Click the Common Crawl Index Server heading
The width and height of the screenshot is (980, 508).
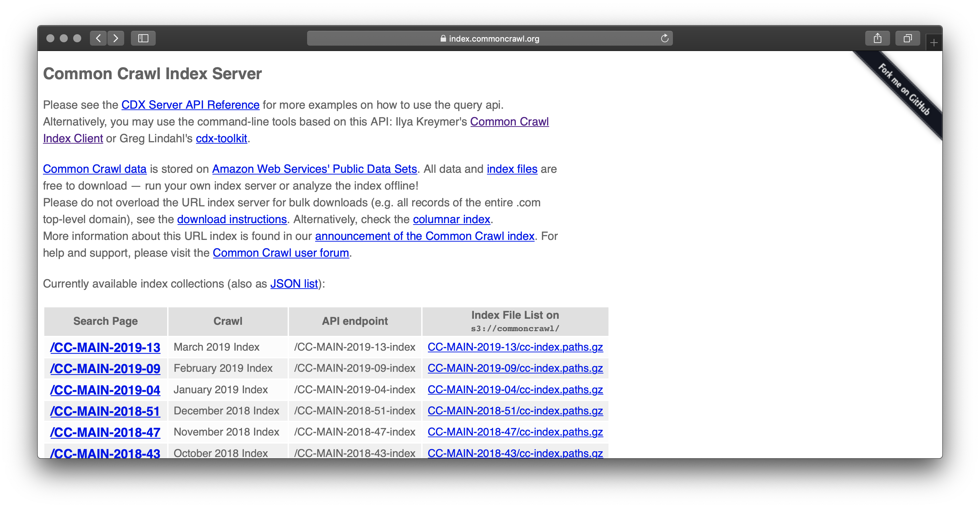[152, 74]
